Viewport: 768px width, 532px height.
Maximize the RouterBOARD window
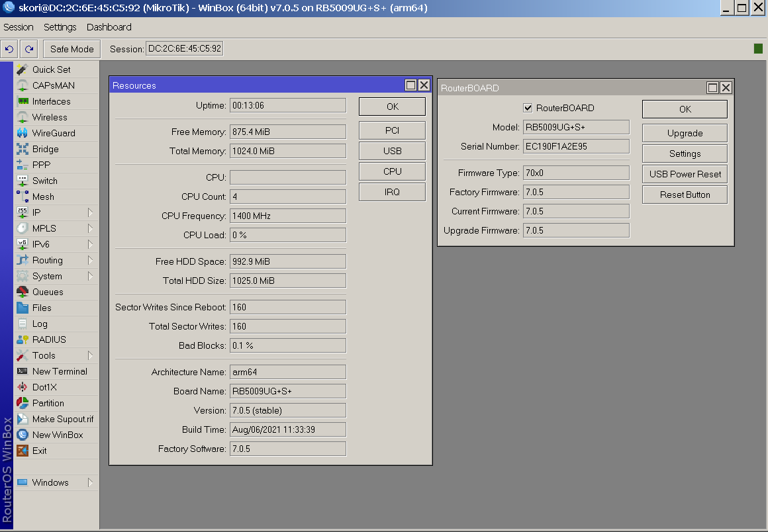[x=712, y=87]
